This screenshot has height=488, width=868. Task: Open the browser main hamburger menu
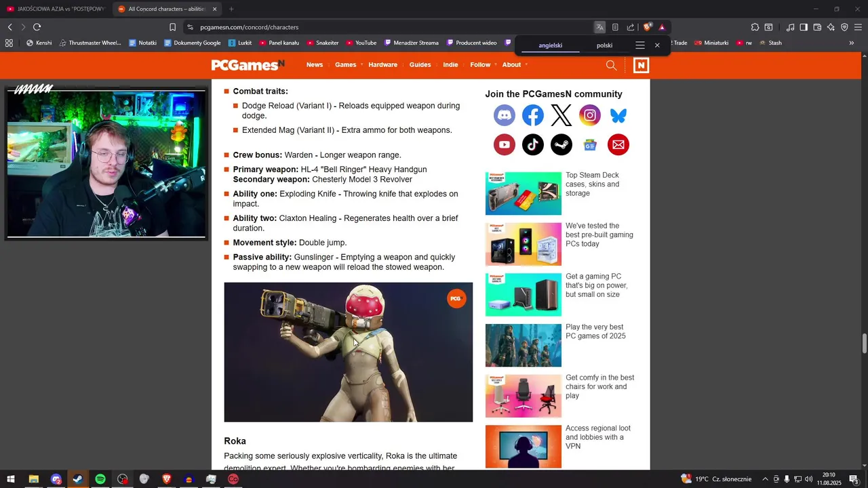pyautogui.click(x=858, y=27)
